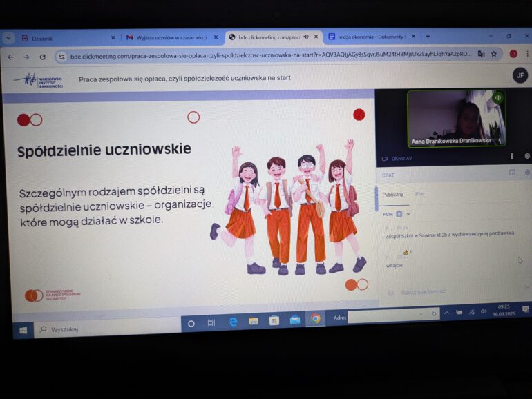Screen dimensions: 532x399
Task: Expand the FILTR dropdown chevron
Action: click(408, 214)
